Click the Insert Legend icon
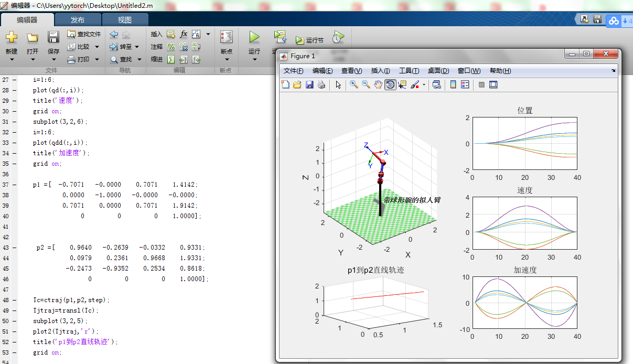This screenshot has height=364, width=633. [466, 84]
